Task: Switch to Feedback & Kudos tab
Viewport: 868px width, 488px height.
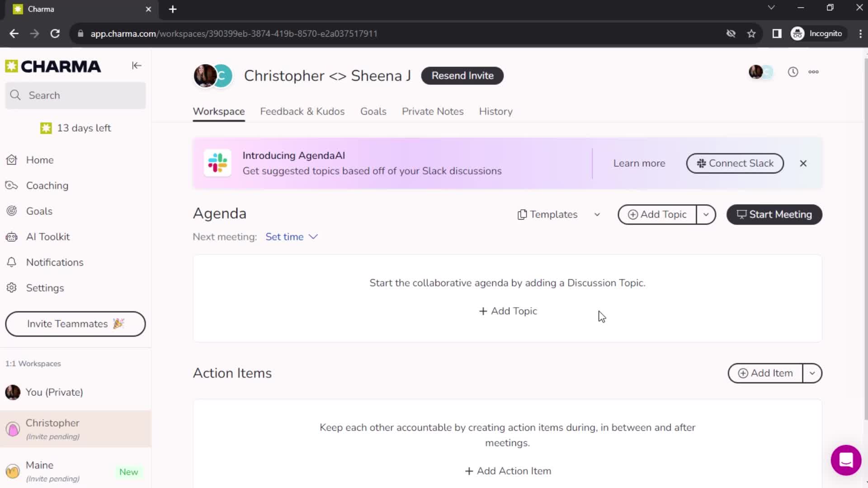Action: click(302, 112)
